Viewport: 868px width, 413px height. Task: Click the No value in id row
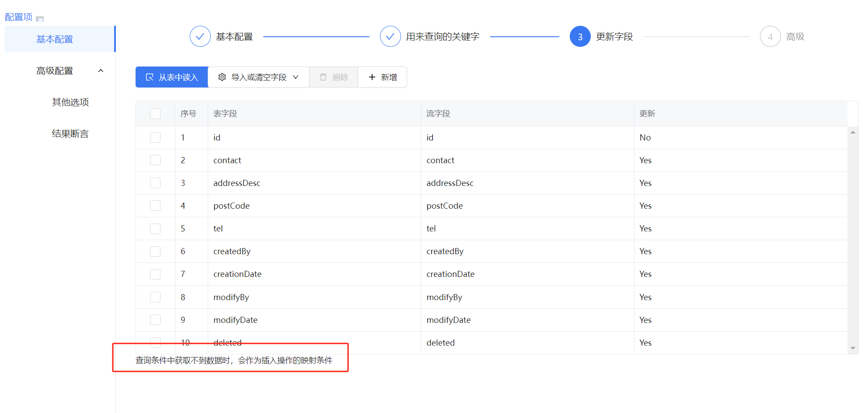point(645,137)
